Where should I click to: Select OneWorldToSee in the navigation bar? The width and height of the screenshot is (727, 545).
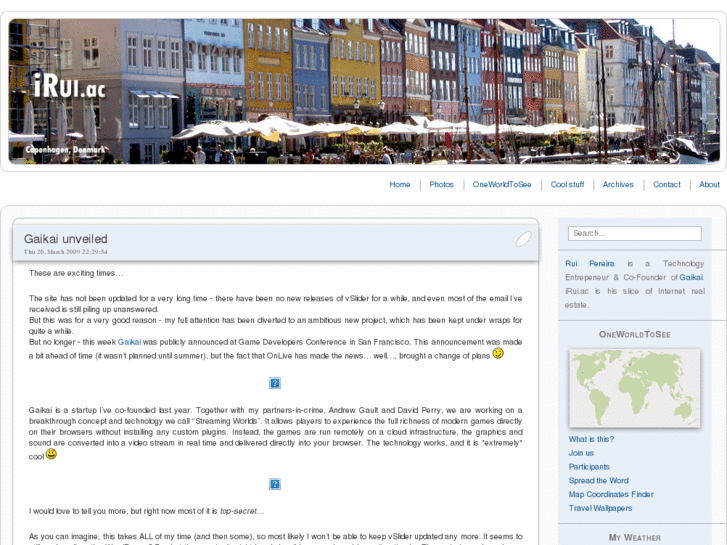click(x=502, y=185)
